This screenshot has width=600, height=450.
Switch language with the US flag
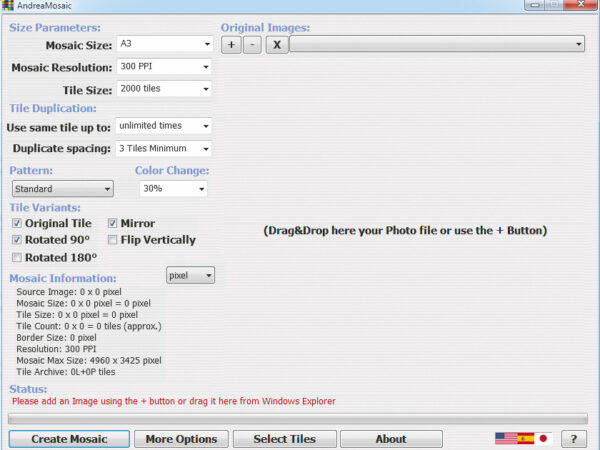505,439
